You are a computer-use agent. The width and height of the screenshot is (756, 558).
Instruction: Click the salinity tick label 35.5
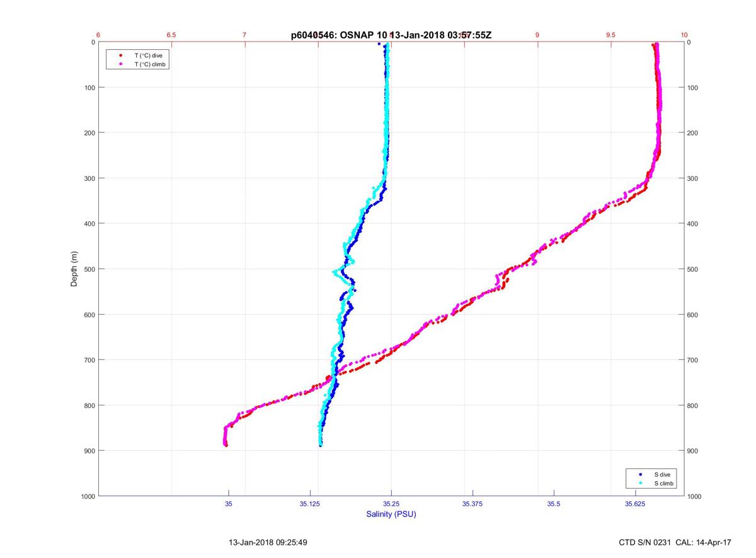(554, 504)
